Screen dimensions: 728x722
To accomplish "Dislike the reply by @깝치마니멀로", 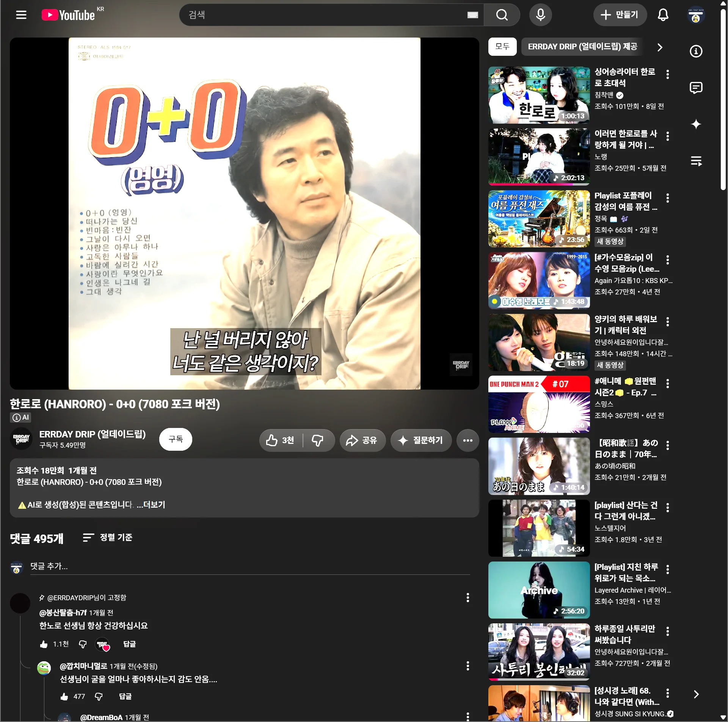I will click(99, 697).
